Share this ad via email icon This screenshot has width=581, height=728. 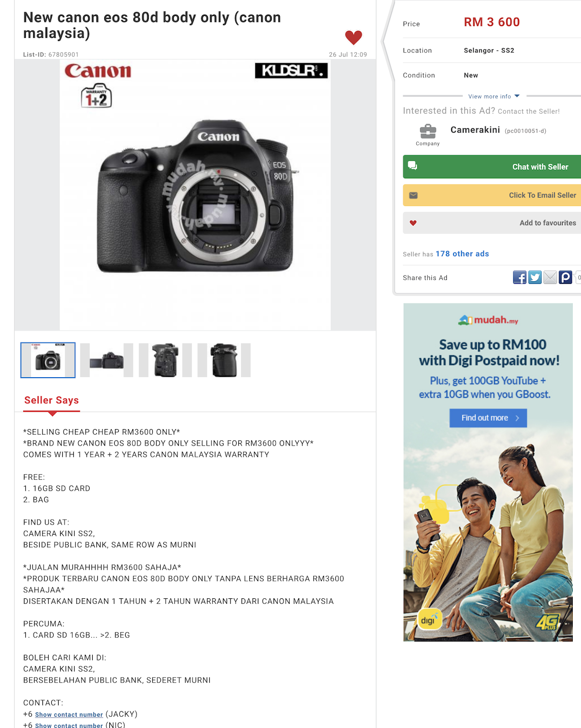[550, 277]
